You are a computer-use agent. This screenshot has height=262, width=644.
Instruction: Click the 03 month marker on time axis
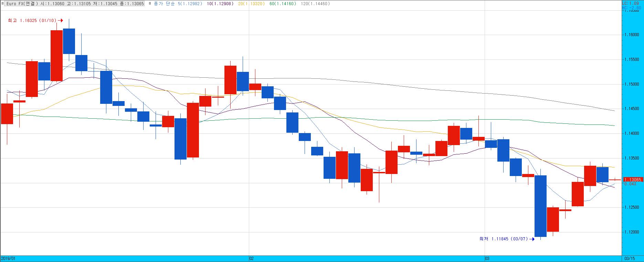pyautogui.click(x=487, y=258)
